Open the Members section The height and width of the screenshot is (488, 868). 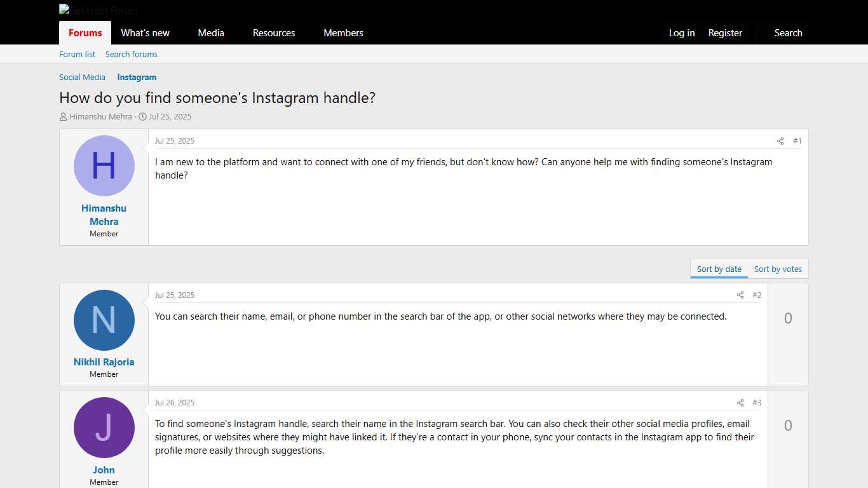tap(343, 32)
